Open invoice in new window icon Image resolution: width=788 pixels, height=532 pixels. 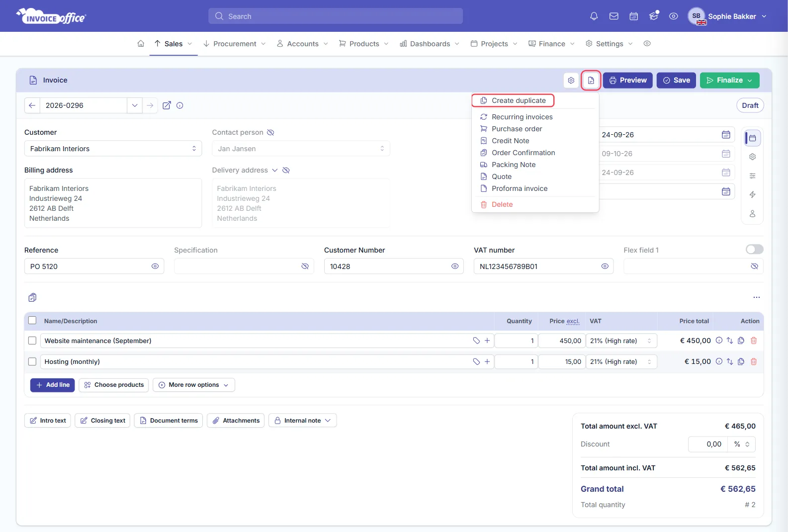coord(167,105)
